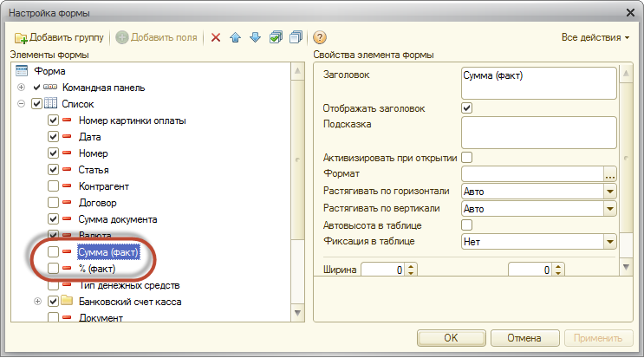
Task: Enable Активизировать при открытии checkbox
Action: point(466,157)
